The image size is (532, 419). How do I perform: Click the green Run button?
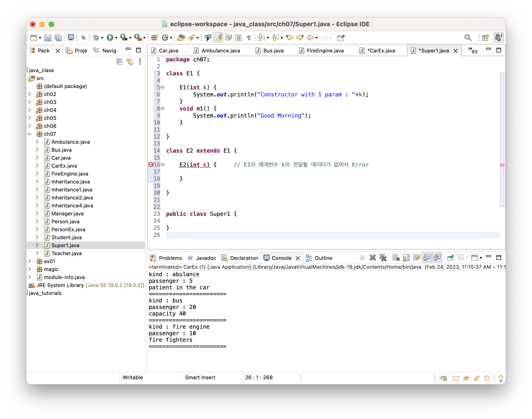(x=110, y=37)
